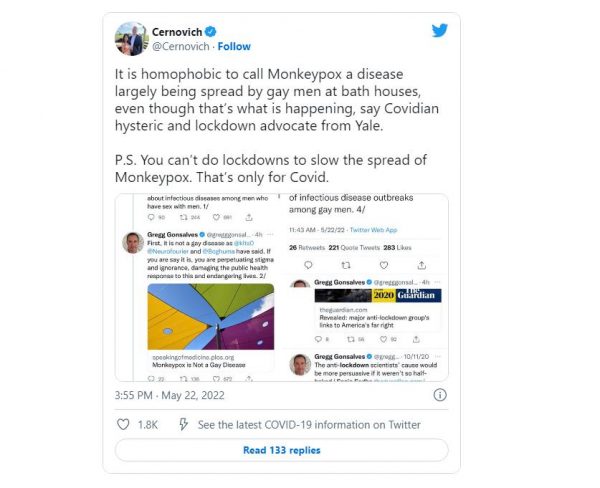The image size is (600, 488).
Task: Click the retweet icon under 283 Likes
Action: point(346,265)
